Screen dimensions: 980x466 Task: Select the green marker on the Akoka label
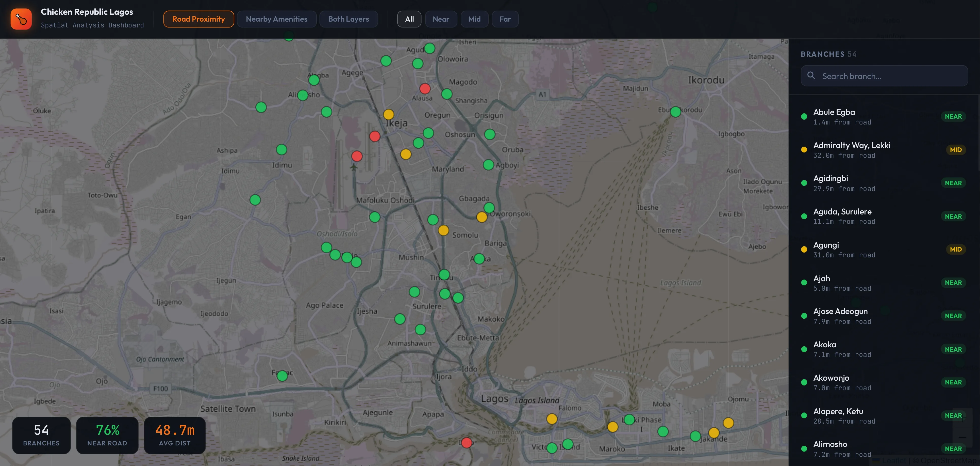pyautogui.click(x=479, y=259)
